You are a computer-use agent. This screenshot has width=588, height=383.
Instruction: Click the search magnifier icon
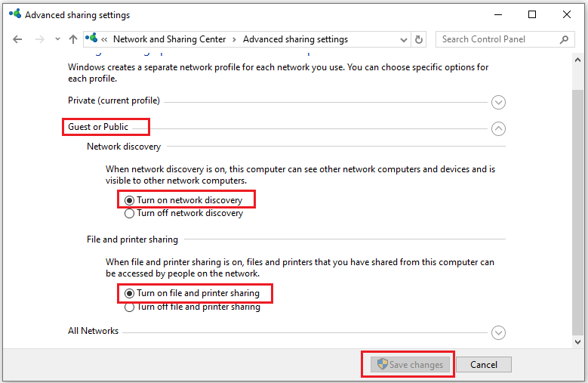coord(563,39)
